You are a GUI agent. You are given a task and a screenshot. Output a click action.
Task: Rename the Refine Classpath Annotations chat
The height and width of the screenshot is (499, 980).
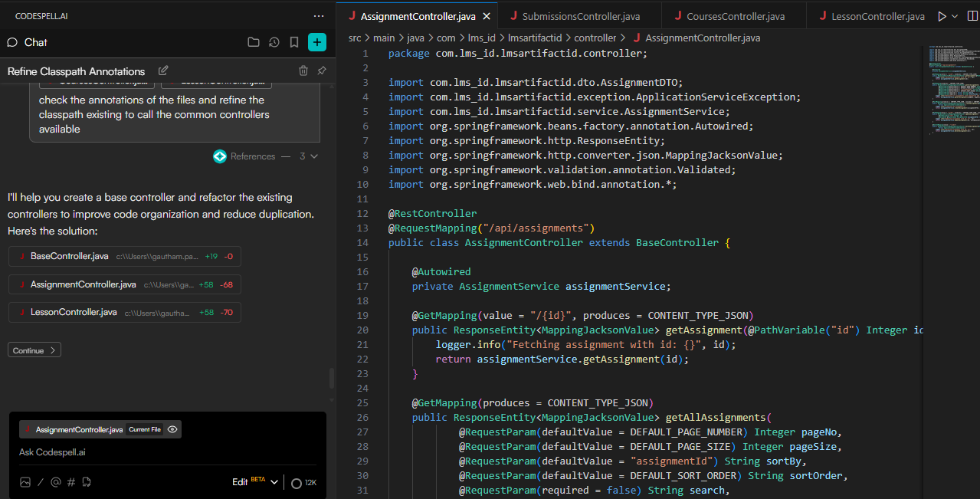(x=163, y=71)
